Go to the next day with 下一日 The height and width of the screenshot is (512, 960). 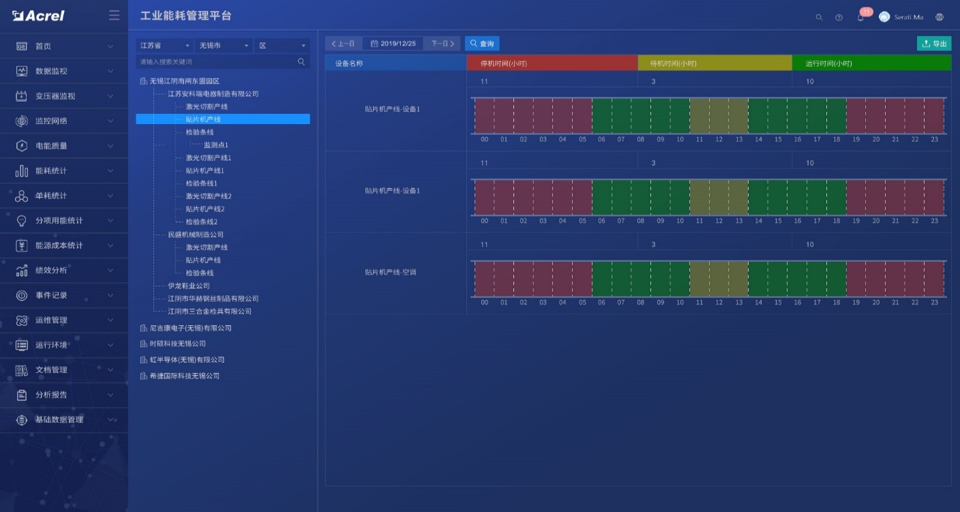tap(442, 43)
